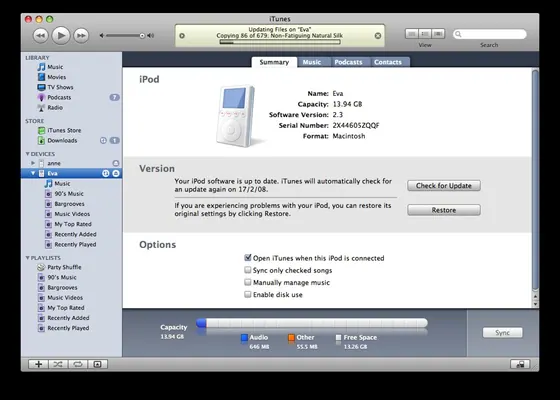Screen dimensions: 560x400
Task: Click the Eva sync status icon
Action: [x=106, y=174]
